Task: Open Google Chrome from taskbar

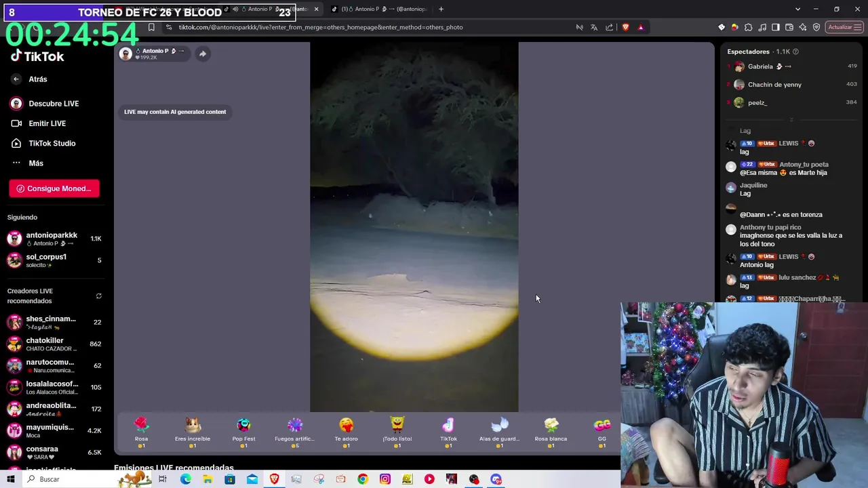Action: tap(363, 479)
